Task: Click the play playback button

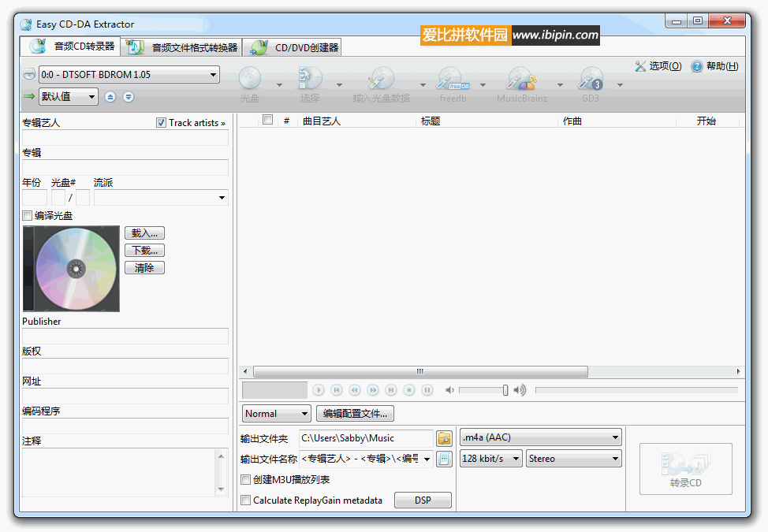Action: [x=319, y=390]
